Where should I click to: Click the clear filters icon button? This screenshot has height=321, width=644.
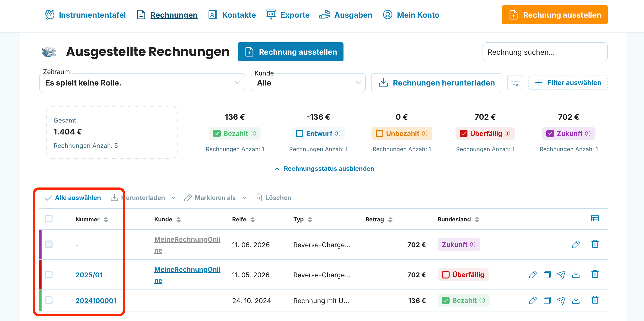pos(515,83)
